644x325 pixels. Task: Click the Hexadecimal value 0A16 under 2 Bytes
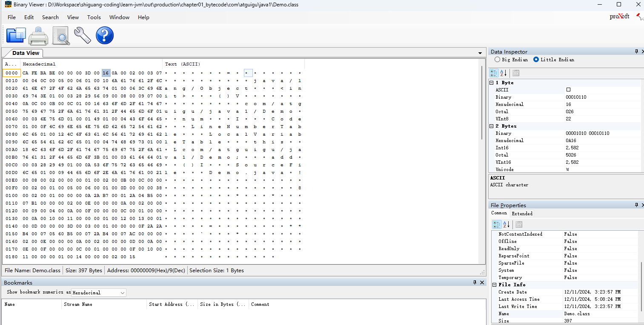point(572,140)
